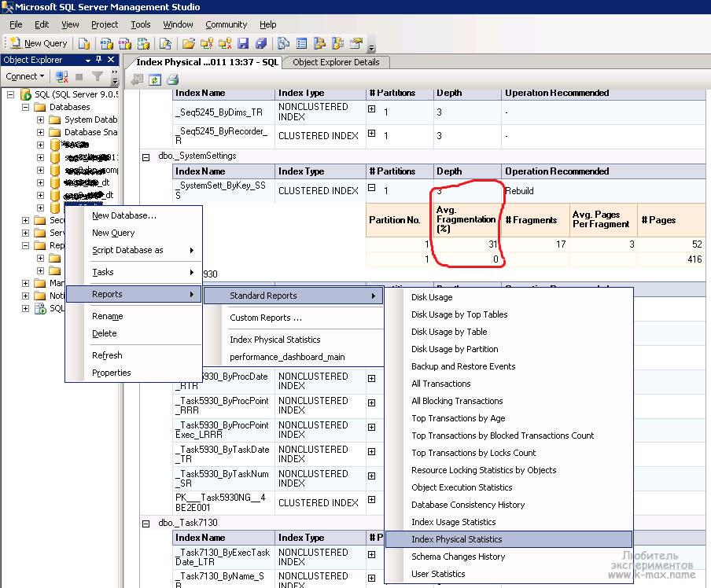Click the Filter funnel icon in Object Explorer

click(x=98, y=76)
